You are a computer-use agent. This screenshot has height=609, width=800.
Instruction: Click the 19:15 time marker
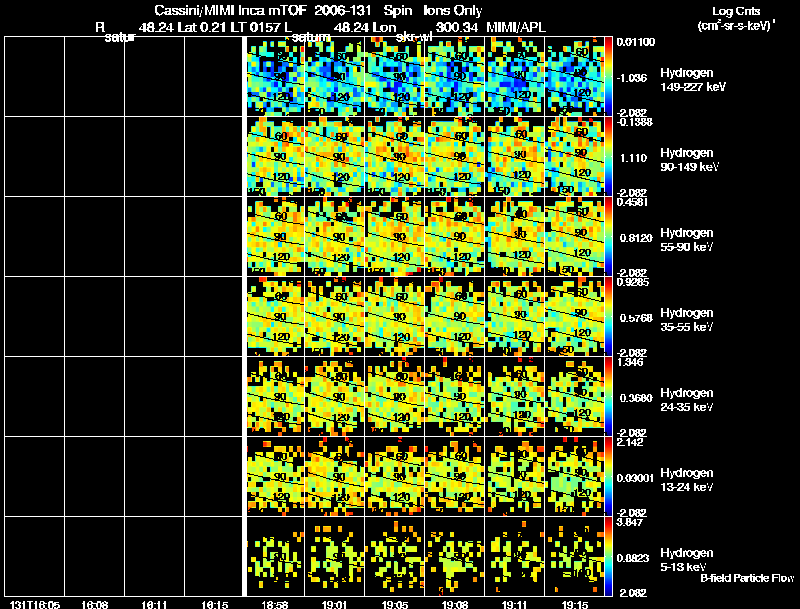click(574, 604)
